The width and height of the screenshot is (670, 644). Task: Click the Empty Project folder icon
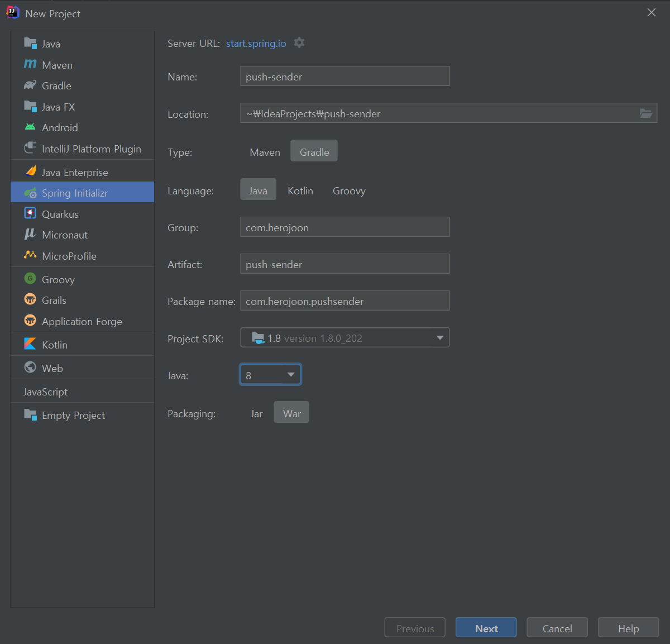coord(30,414)
